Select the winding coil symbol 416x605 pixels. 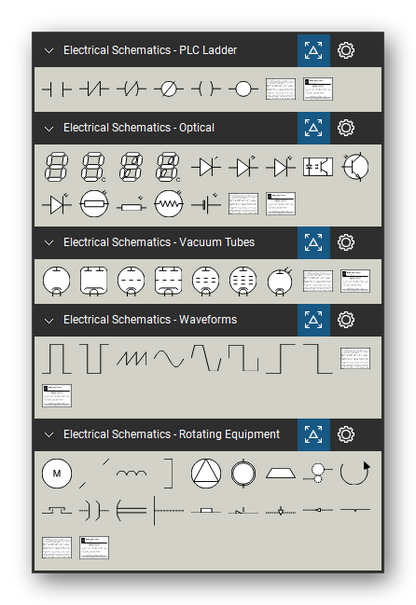point(131,473)
